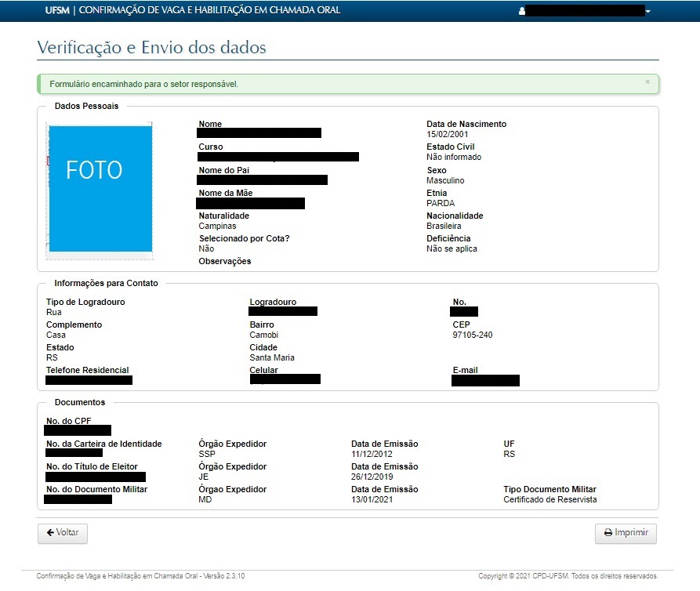Select the 'Informações para Contato' section legend
This screenshot has height=591, width=700.
(106, 283)
